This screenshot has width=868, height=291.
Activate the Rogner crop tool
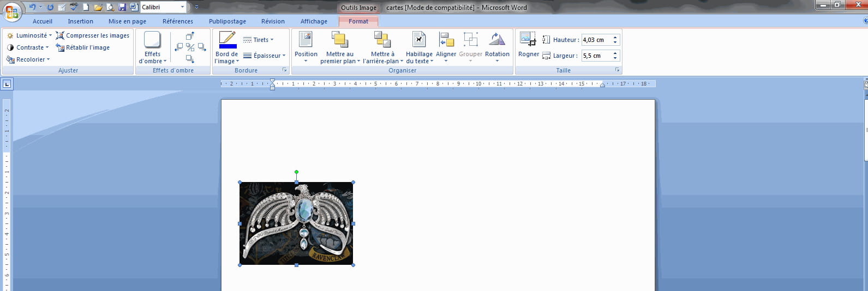click(529, 44)
